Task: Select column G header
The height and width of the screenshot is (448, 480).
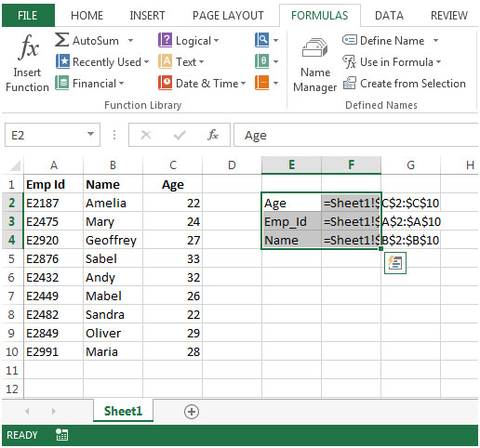Action: [x=410, y=165]
